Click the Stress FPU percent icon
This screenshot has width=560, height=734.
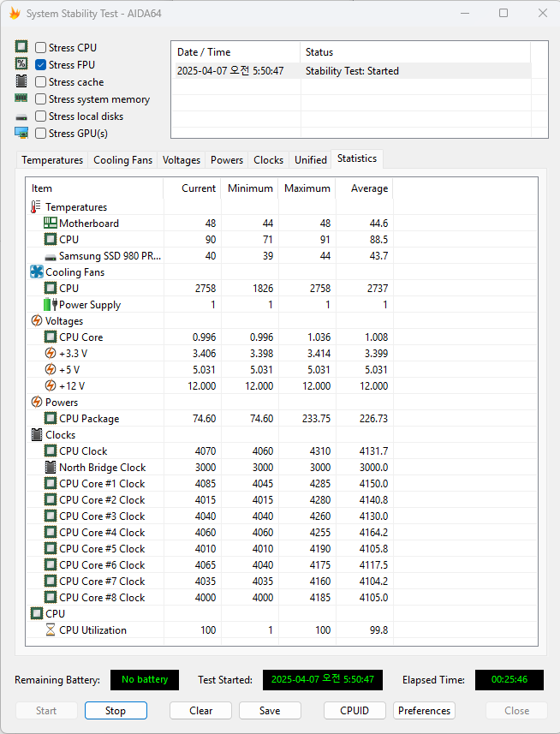[21, 63]
